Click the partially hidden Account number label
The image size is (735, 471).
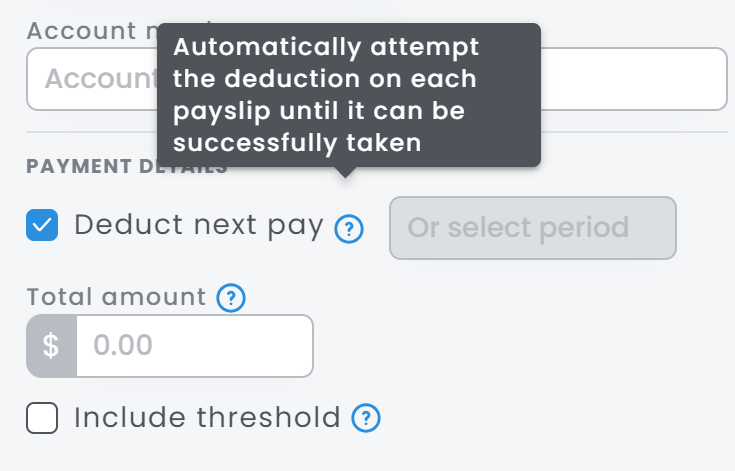click(90, 30)
